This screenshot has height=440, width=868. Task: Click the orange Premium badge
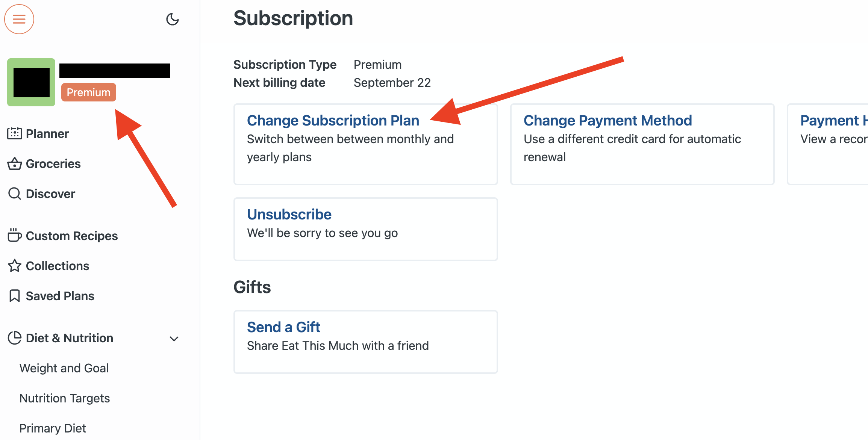pyautogui.click(x=89, y=92)
